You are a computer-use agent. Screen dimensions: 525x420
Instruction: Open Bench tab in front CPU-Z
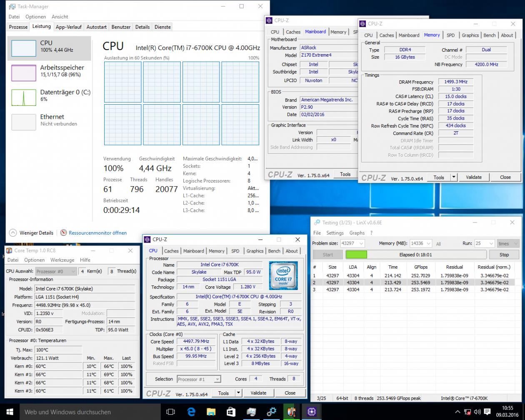(274, 251)
